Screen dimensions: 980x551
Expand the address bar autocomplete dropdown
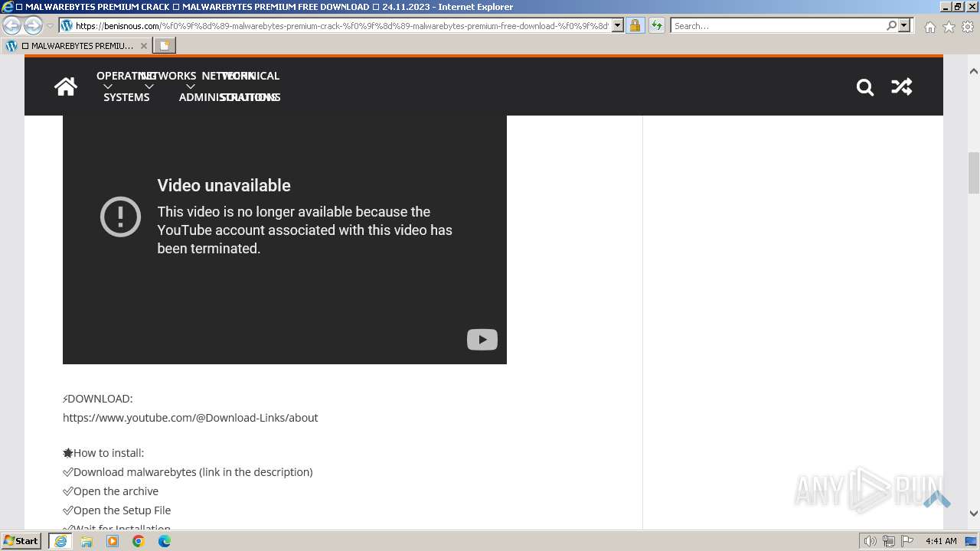click(618, 26)
